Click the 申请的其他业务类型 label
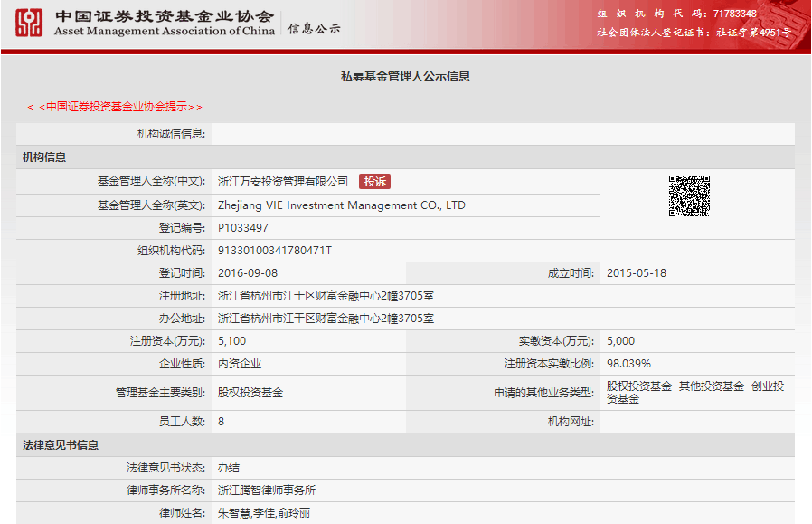Screen dimensions: 812x524 click(543, 393)
